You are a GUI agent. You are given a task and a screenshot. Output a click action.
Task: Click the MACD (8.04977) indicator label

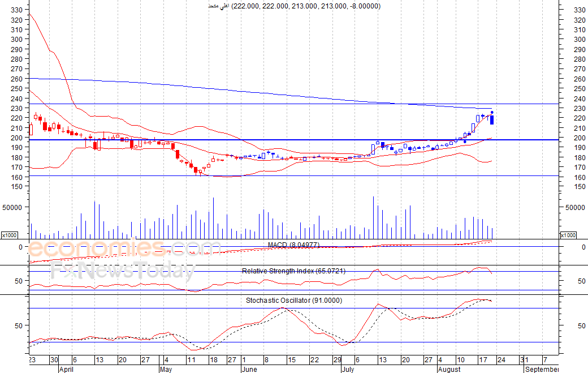[293, 245]
